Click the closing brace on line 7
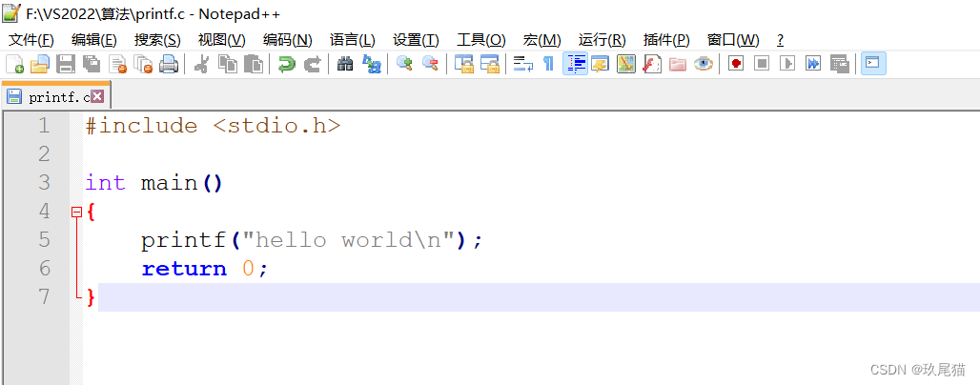980x385 pixels. (x=92, y=297)
